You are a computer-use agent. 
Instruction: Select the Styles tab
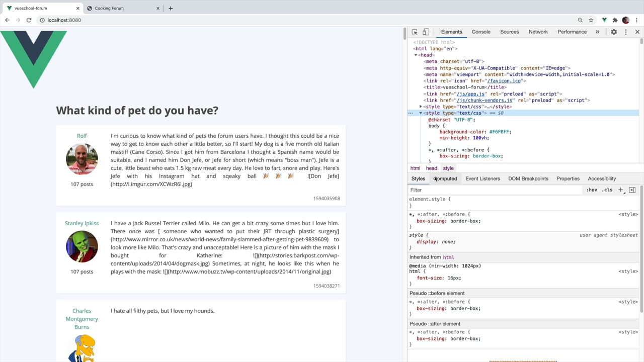[418, 178]
